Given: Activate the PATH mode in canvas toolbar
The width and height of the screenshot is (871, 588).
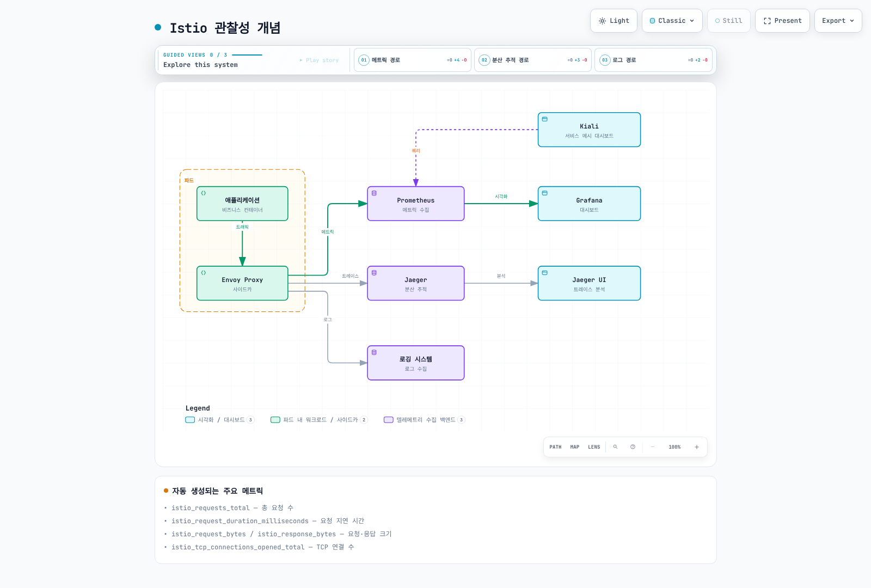Looking at the screenshot, I should 555,447.
